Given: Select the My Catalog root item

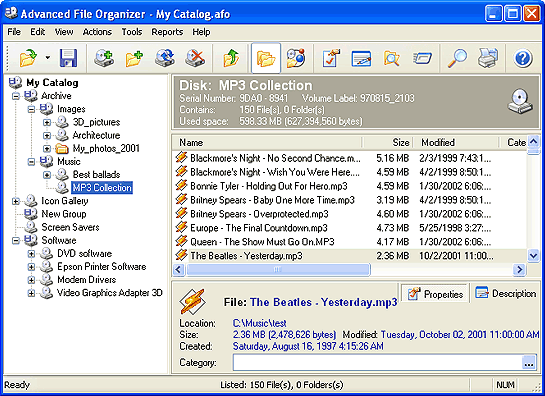Looking at the screenshot, I should click(52, 83).
